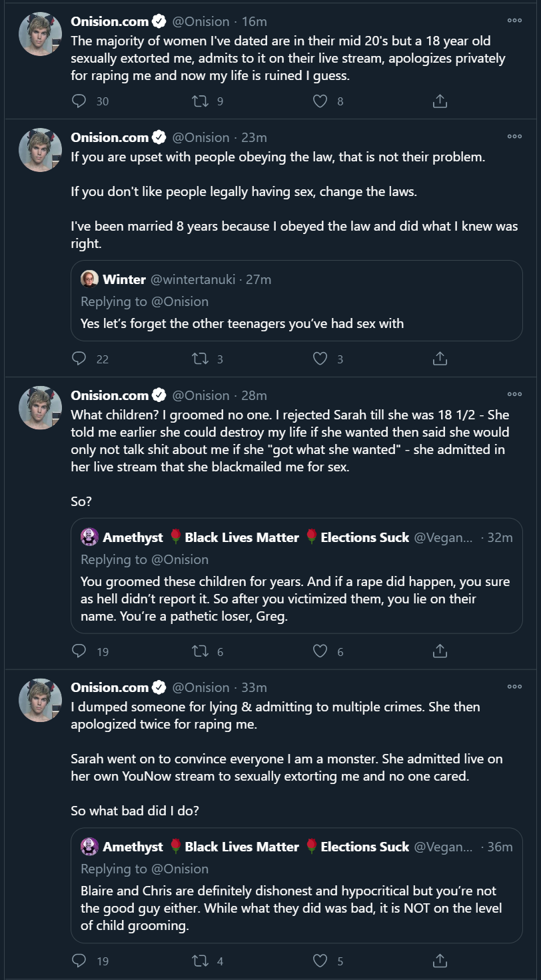Retweet the 28m tweet showing 6 retweets
This screenshot has height=980, width=541.
(200, 651)
